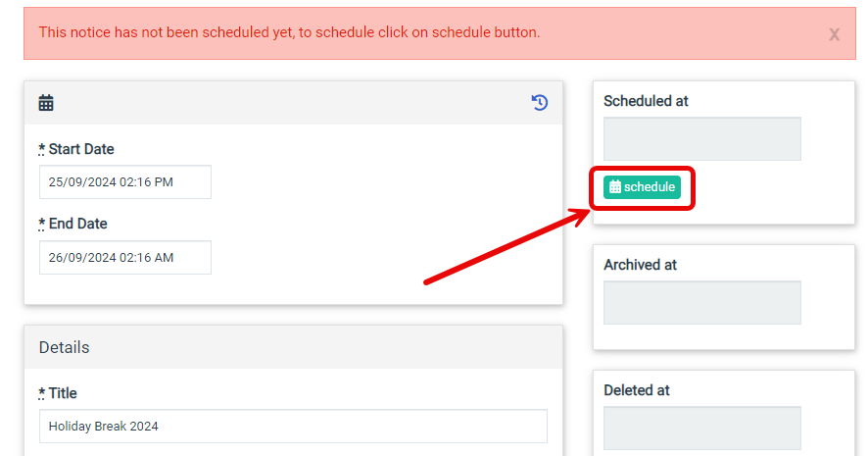Click the empty Archived at field
The image size is (868, 456).
pyautogui.click(x=701, y=302)
